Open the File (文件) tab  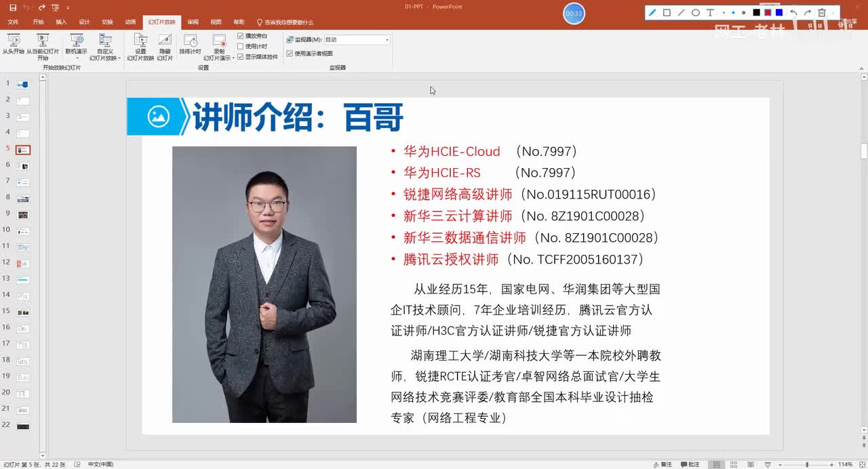(x=13, y=22)
